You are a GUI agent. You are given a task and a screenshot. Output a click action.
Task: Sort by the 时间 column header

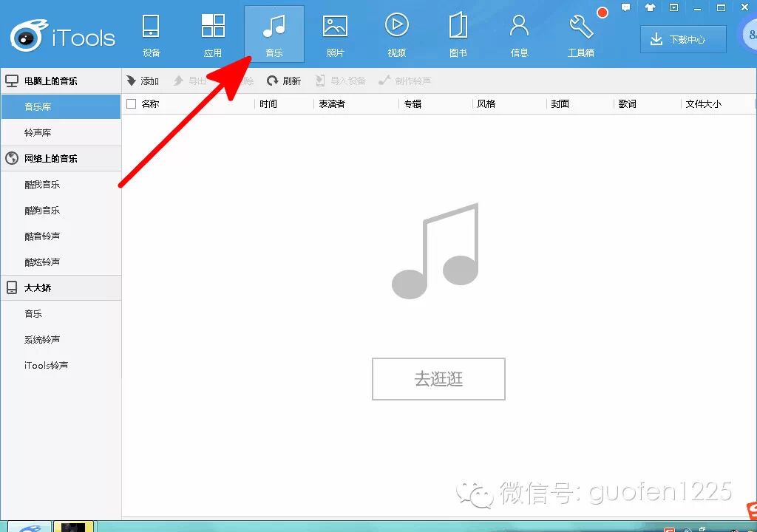point(268,103)
